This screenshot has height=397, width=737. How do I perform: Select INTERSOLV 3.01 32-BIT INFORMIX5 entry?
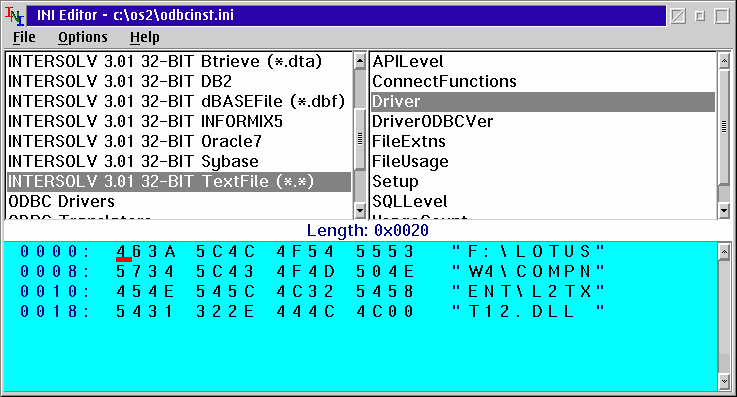point(179,122)
